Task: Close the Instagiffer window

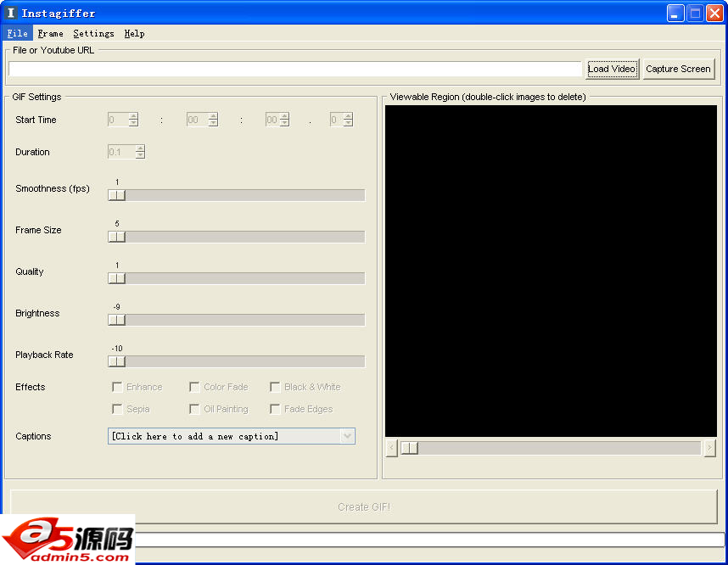Action: 714,13
